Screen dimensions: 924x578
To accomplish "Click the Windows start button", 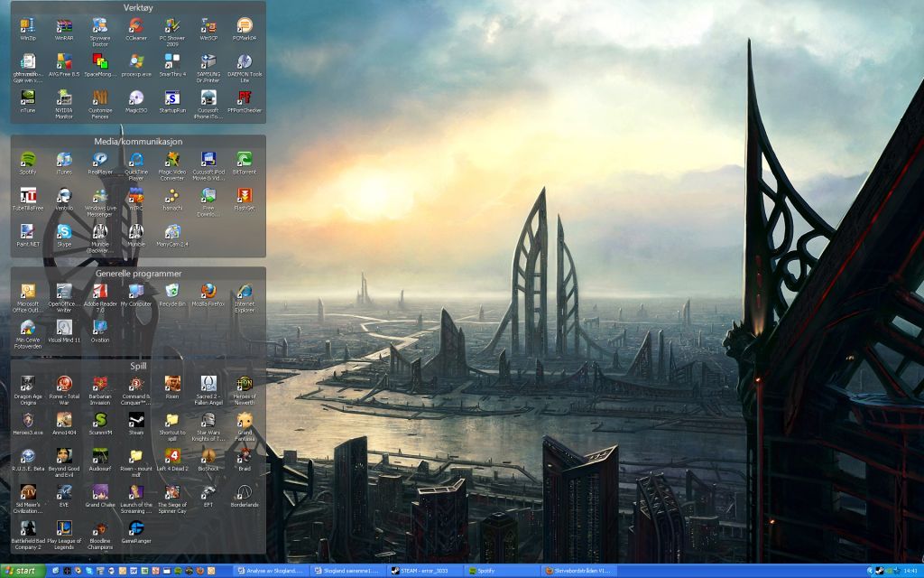I will tap(23, 571).
